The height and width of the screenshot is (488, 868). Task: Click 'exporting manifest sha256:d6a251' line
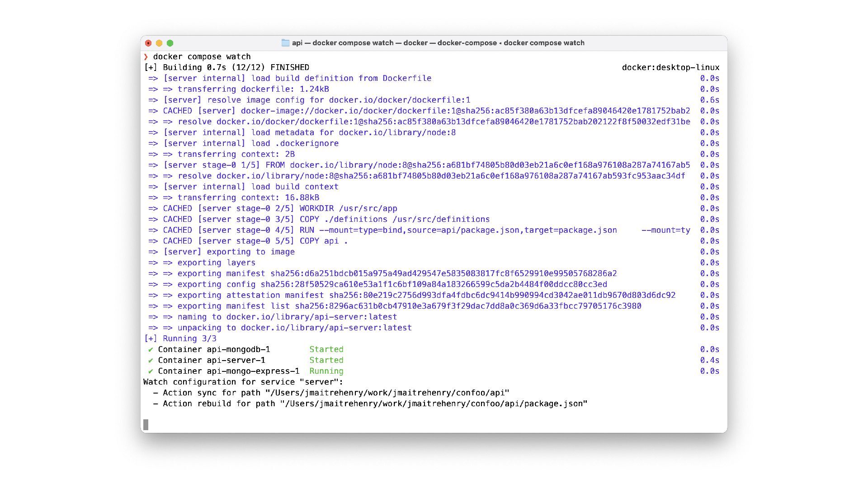tap(382, 273)
